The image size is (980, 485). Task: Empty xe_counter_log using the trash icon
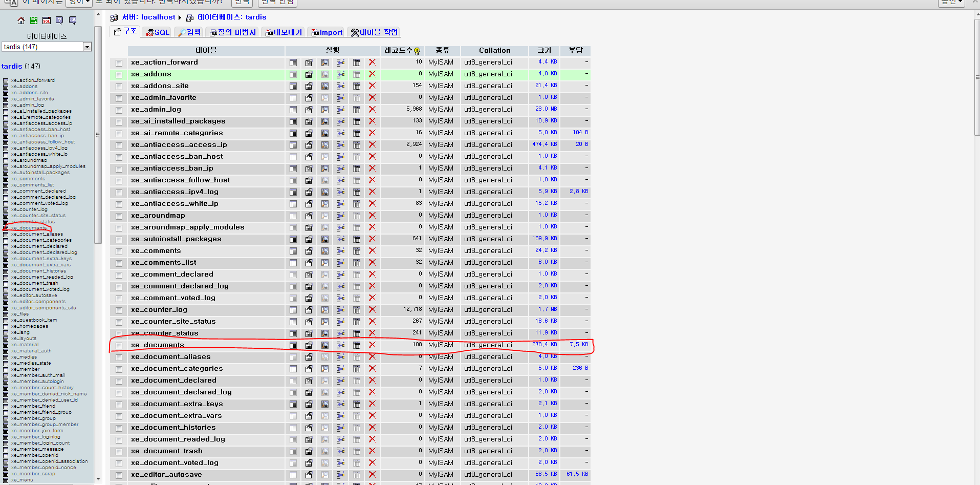(x=357, y=310)
